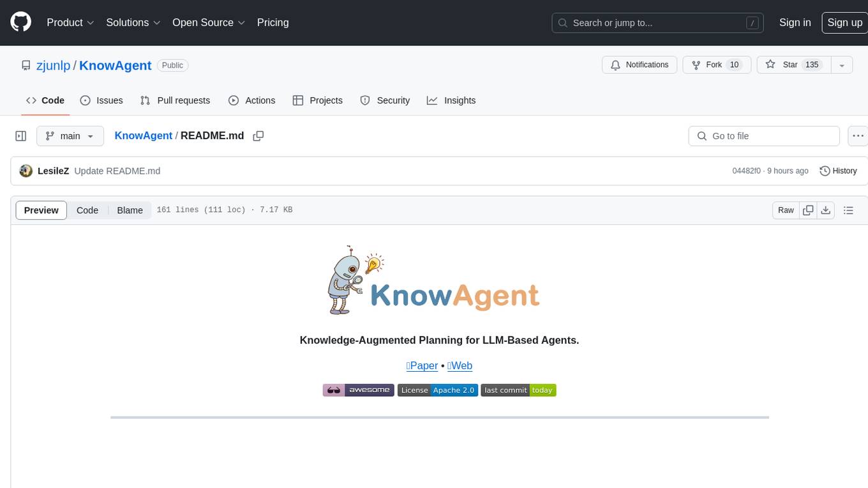This screenshot has width=868, height=488.
Task: Expand the Solutions menu
Action: [133, 22]
